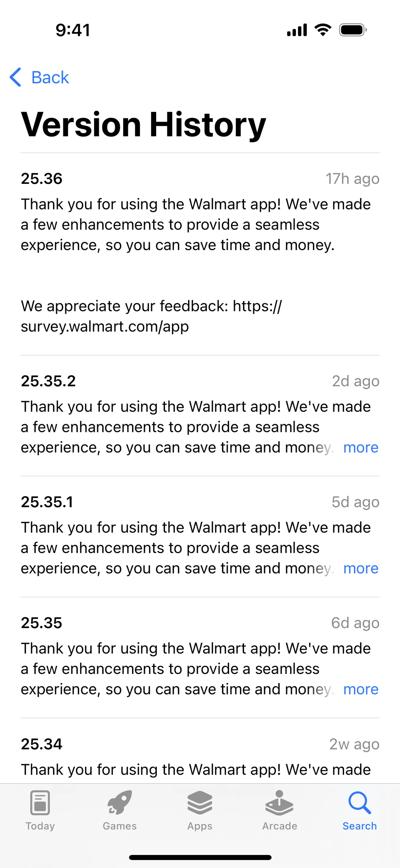Open the Games rocket icon
Image resolution: width=400 pixels, height=868 pixels.
(120, 802)
